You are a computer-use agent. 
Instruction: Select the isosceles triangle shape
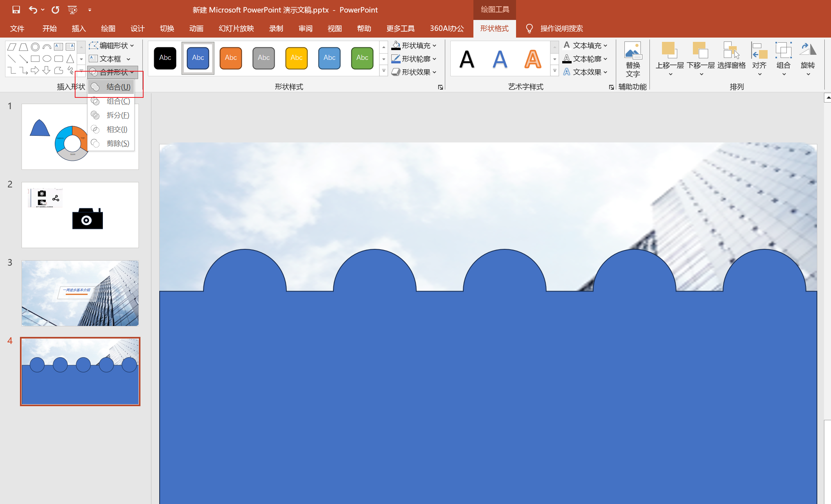click(x=70, y=59)
